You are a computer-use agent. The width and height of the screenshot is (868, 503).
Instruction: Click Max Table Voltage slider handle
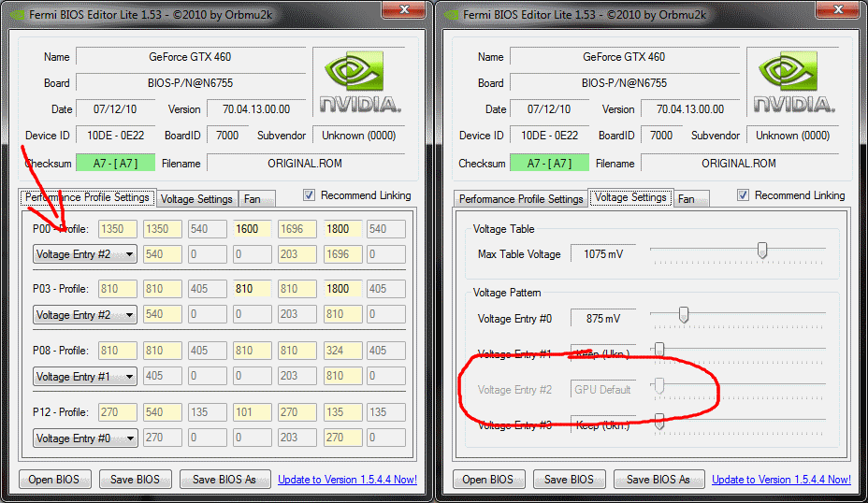[x=762, y=251]
